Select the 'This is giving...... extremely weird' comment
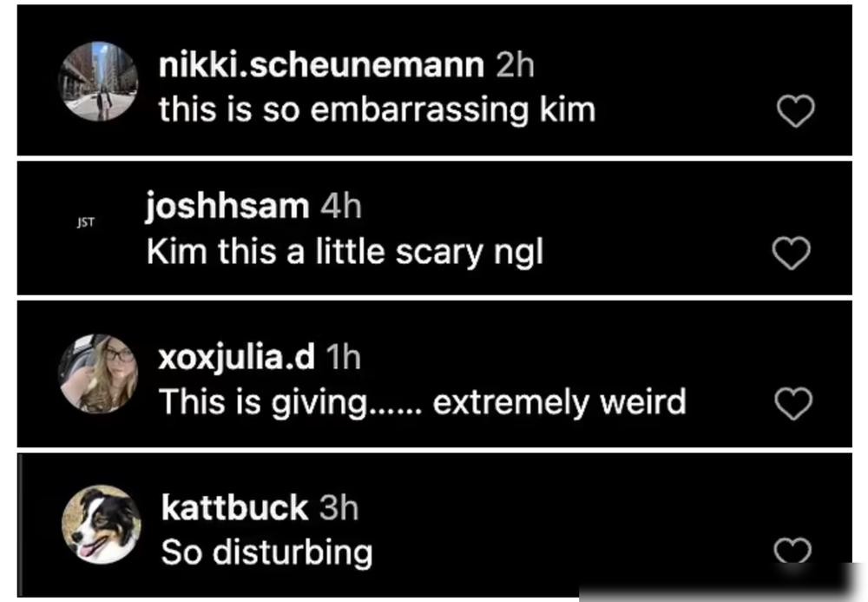Screen dimensions: 868x602 point(423,401)
